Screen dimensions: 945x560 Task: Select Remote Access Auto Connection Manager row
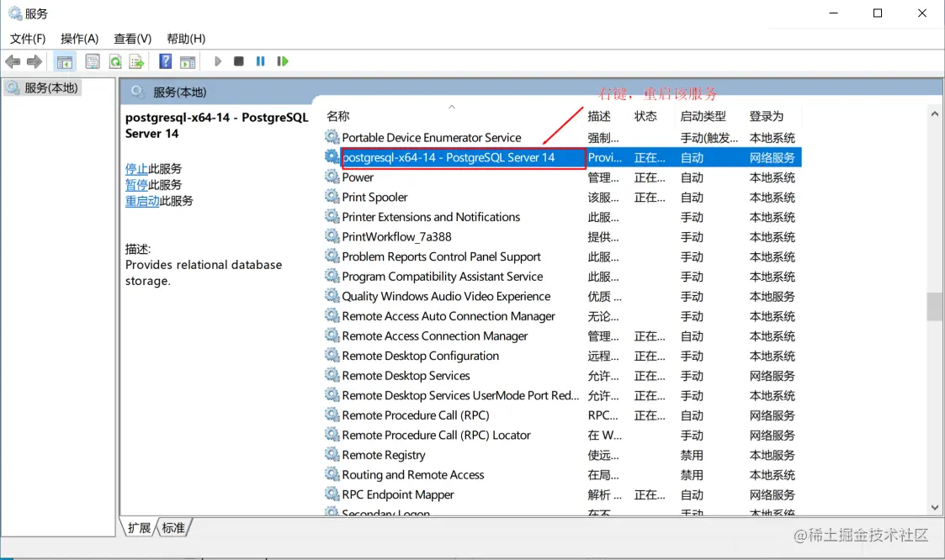point(563,317)
